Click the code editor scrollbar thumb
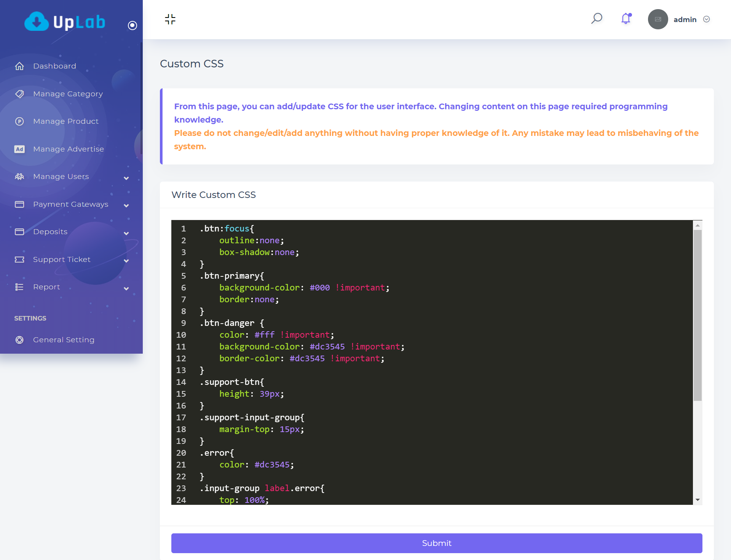The image size is (731, 560). (x=697, y=315)
